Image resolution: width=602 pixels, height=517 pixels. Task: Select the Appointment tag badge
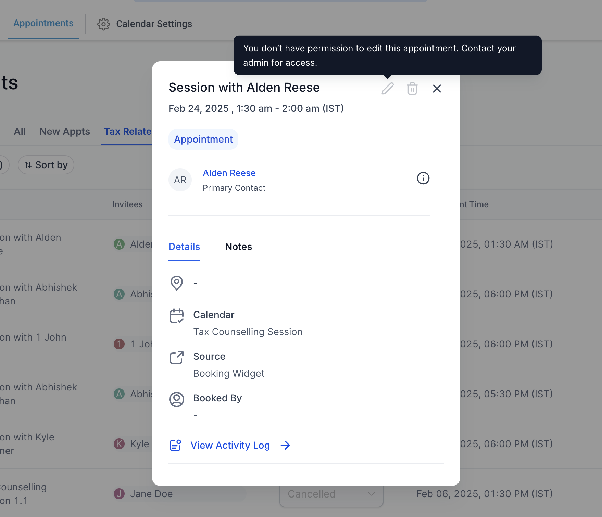tap(203, 139)
